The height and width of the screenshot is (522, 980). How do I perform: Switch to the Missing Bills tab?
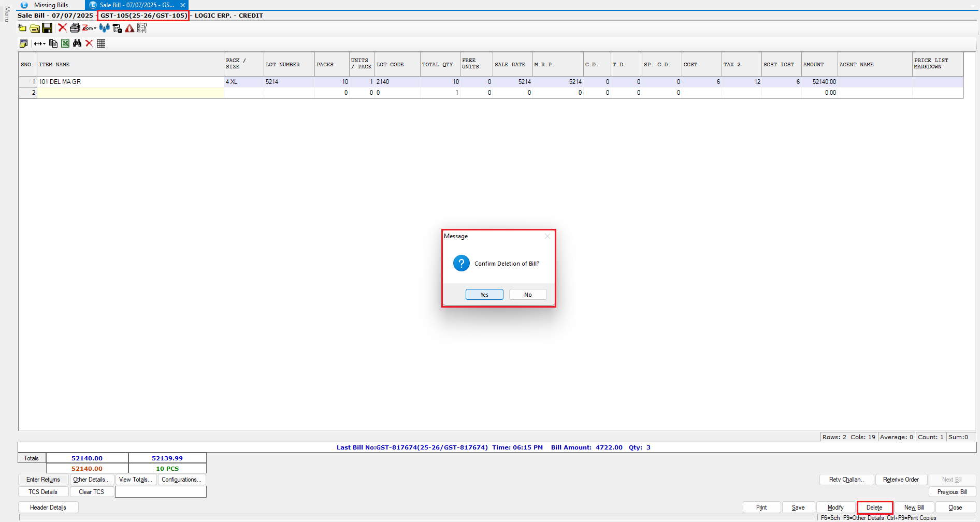[x=51, y=5]
